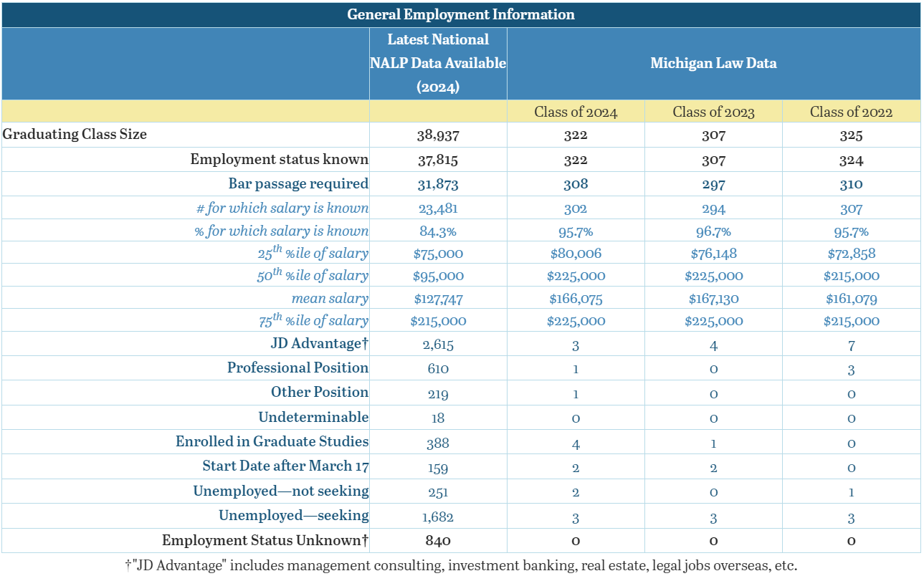Screen dimensions: 924x581
Task: Click the JD Advantage† row label
Action: (x=319, y=343)
